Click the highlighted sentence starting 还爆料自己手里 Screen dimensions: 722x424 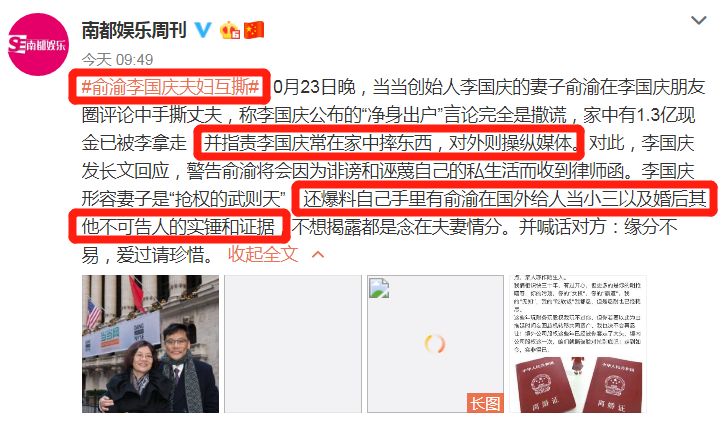point(504,198)
